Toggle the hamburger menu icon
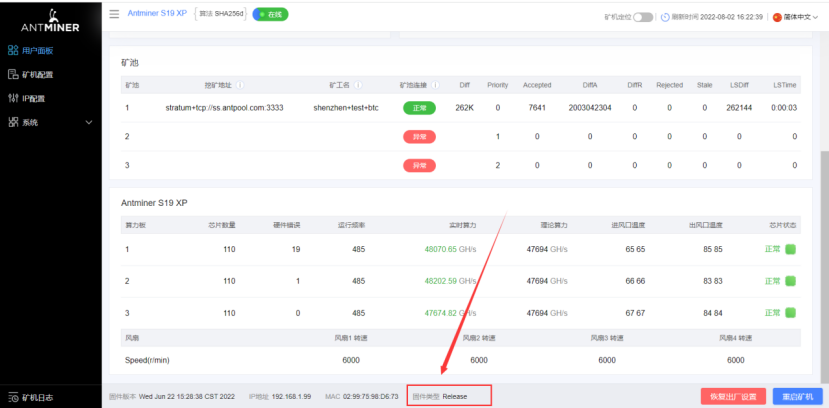The height and width of the screenshot is (408, 829). point(114,14)
